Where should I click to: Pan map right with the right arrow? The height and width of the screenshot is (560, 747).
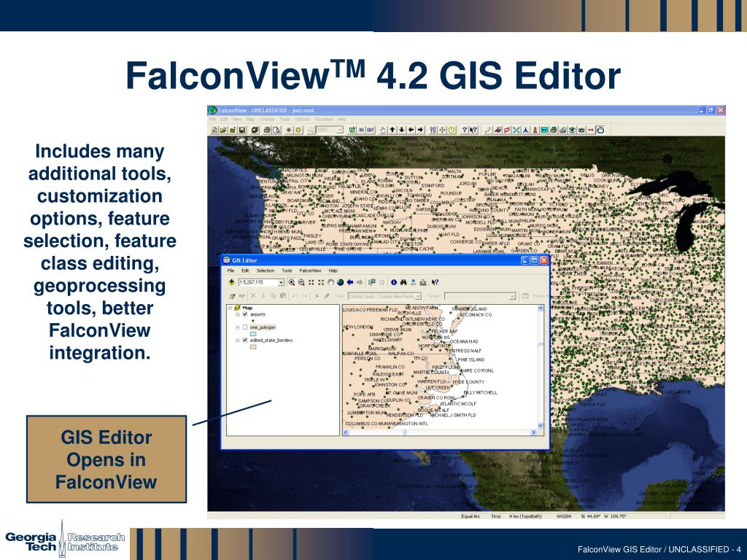point(420,130)
